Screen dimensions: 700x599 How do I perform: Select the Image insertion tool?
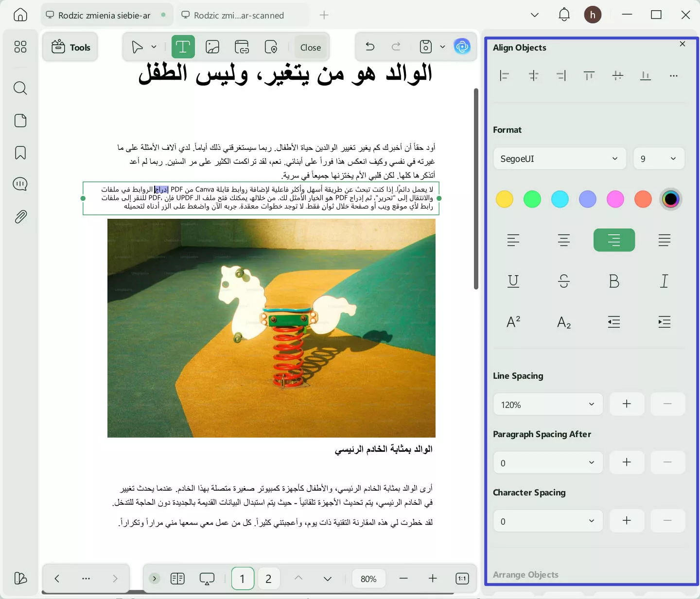[x=212, y=46]
